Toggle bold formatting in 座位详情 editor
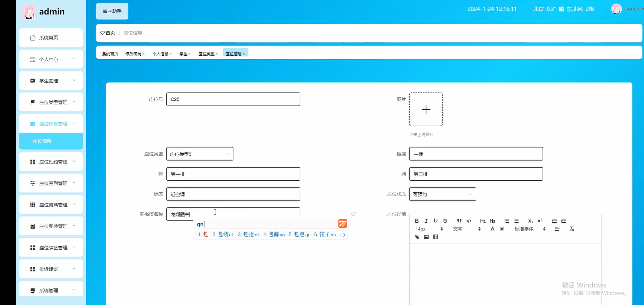 tap(417, 221)
